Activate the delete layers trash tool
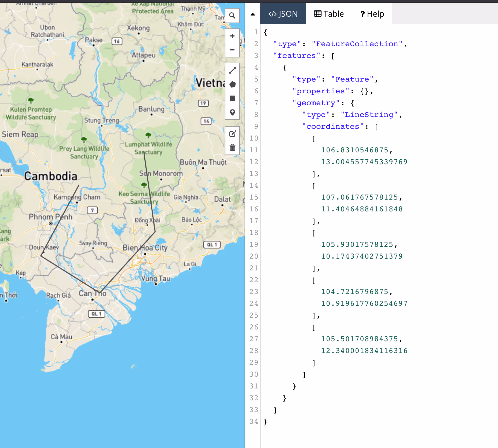 (x=232, y=148)
